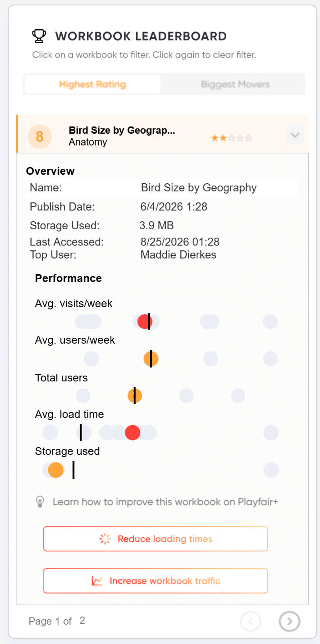Click the orange dot on Total users
320x644 pixels.
135,396
